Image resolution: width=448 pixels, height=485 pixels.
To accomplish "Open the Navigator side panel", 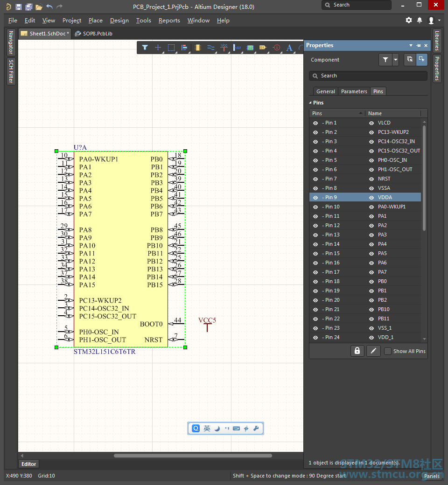I will pos(11,42).
